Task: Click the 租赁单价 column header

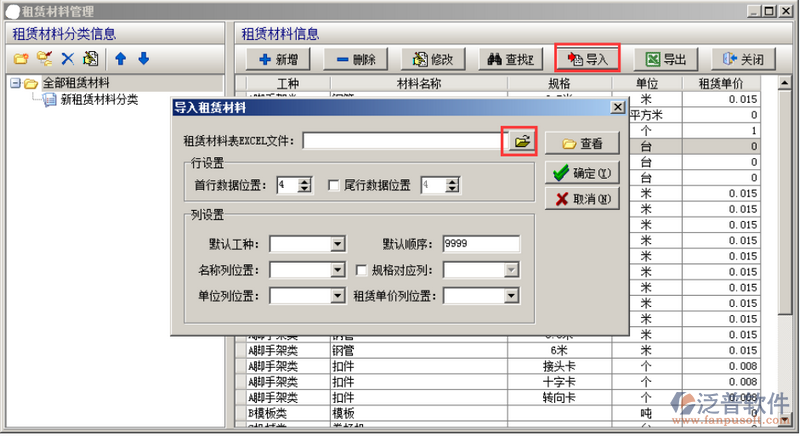Action: [x=720, y=84]
